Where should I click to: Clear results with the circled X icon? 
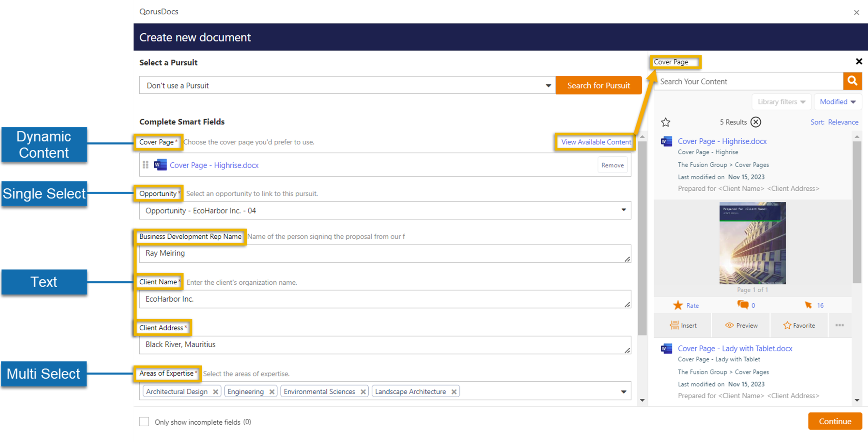[x=756, y=122]
